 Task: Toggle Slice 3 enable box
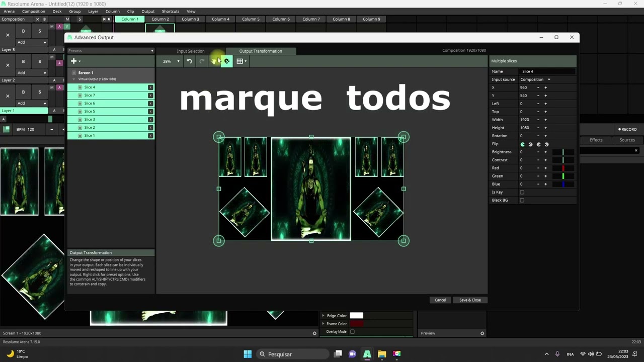(x=80, y=120)
